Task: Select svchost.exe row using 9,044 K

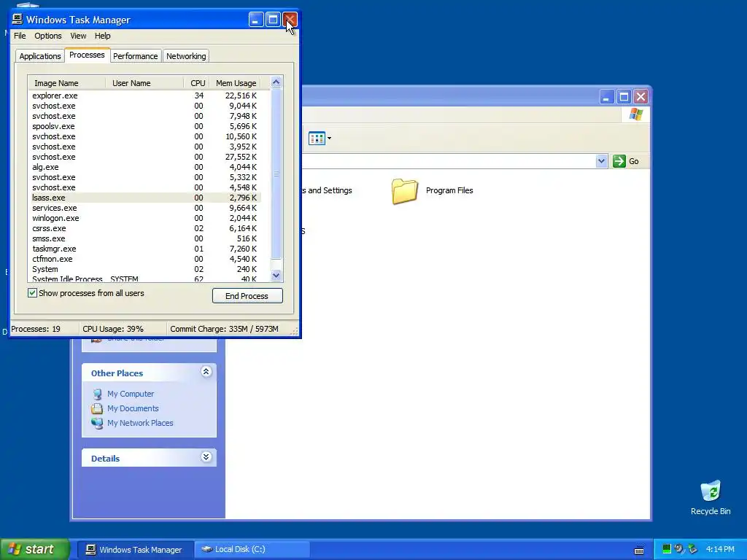Action: tap(145, 106)
